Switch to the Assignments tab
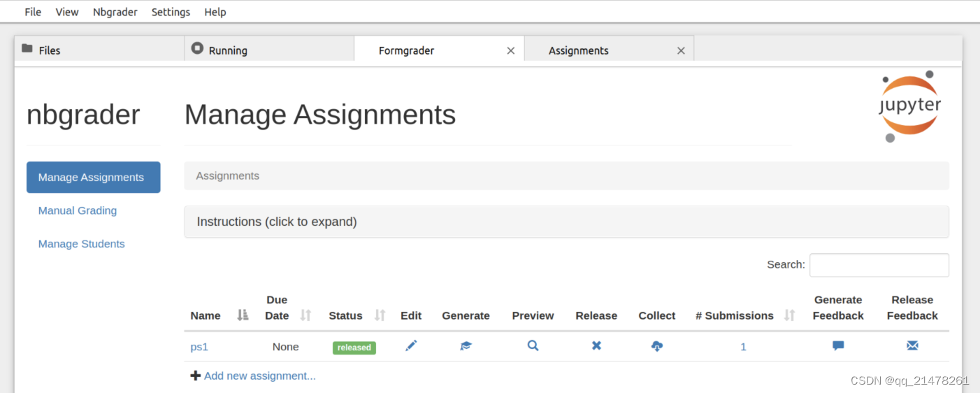 tap(609, 50)
